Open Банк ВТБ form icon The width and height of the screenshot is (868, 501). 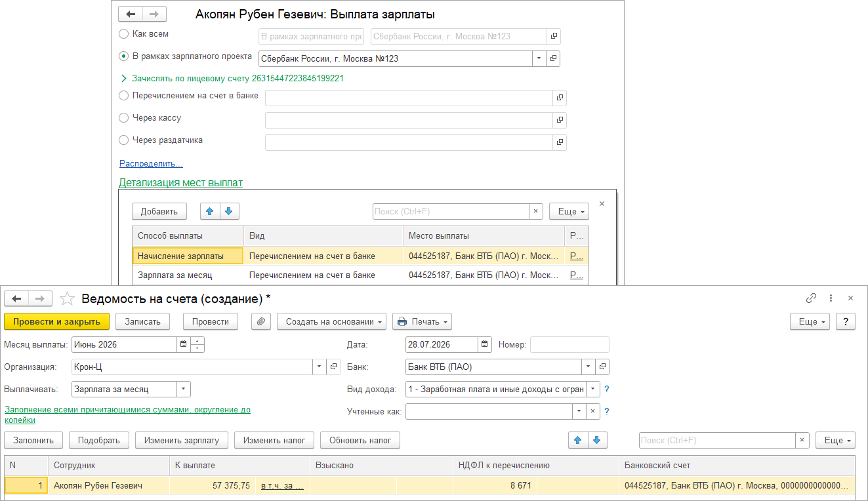click(x=603, y=367)
